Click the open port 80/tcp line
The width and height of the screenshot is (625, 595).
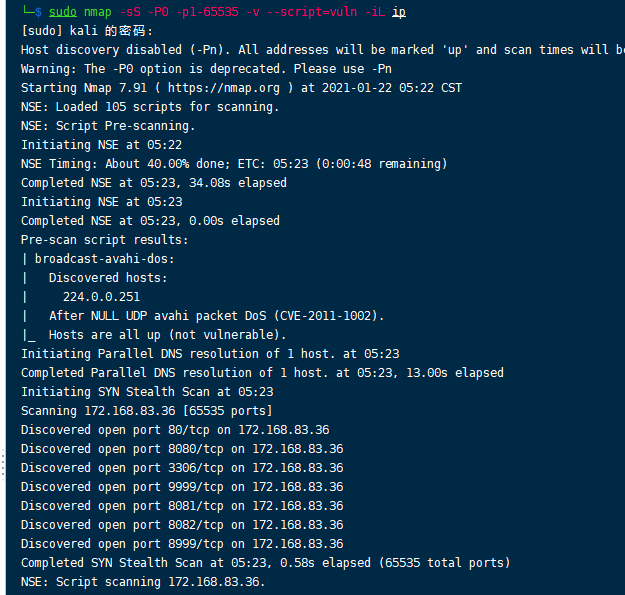[175, 430]
